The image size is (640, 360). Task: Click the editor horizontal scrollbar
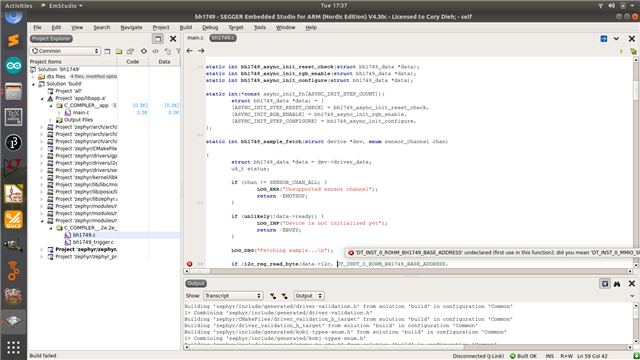pyautogui.click(x=409, y=271)
